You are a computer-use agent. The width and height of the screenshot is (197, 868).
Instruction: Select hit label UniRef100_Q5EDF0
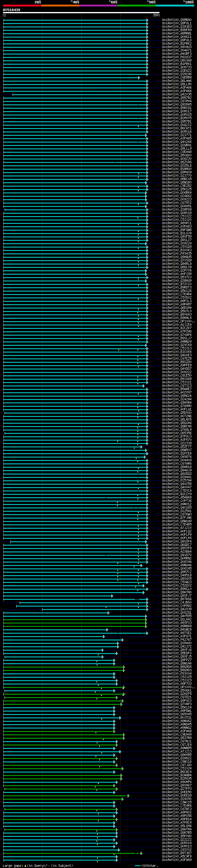(177, 653)
